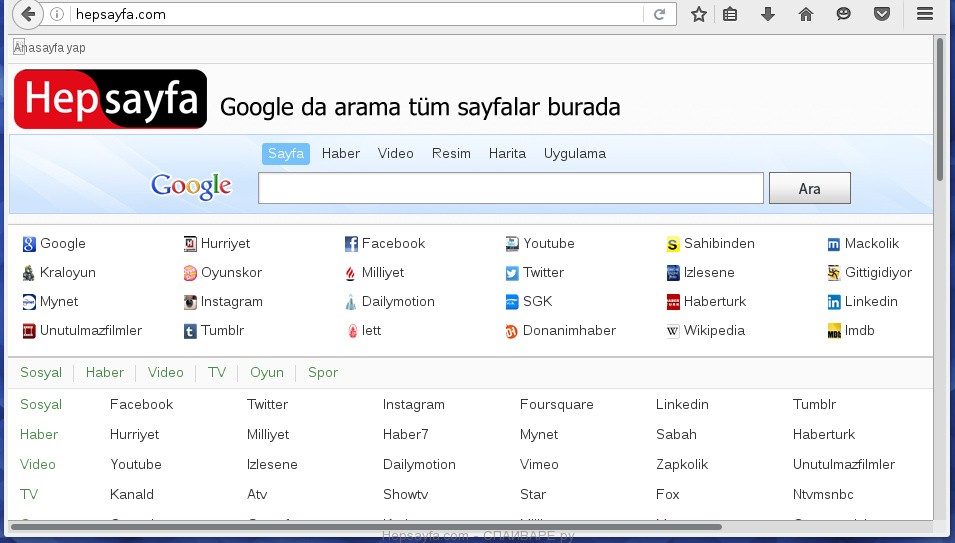Click the horizontal scrollbar at bottom
This screenshot has height=543, width=955.
click(x=365, y=526)
